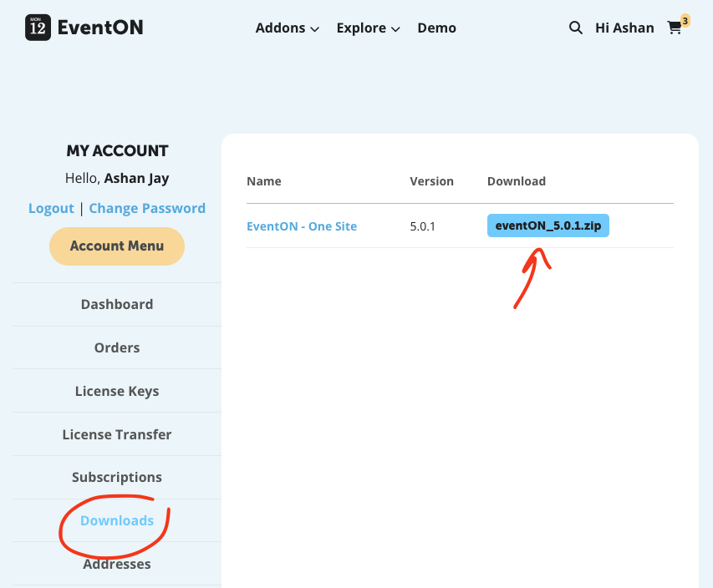
Task: Click the Logout link
Action: coord(51,209)
